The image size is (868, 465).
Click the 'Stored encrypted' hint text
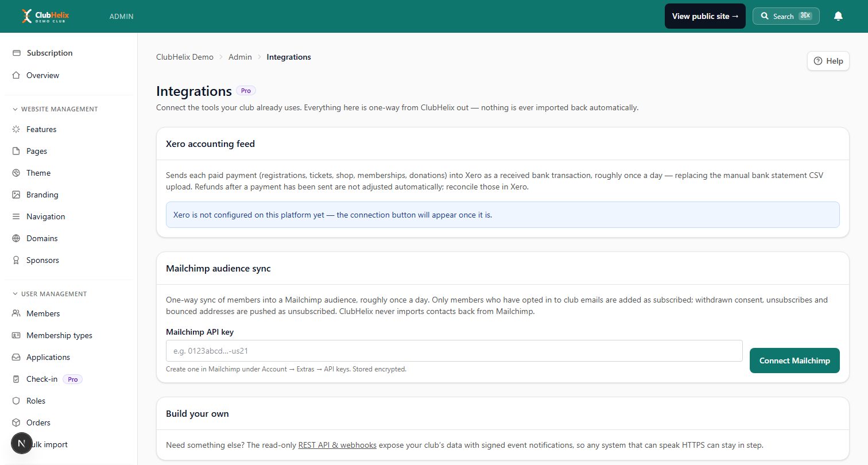(379, 369)
